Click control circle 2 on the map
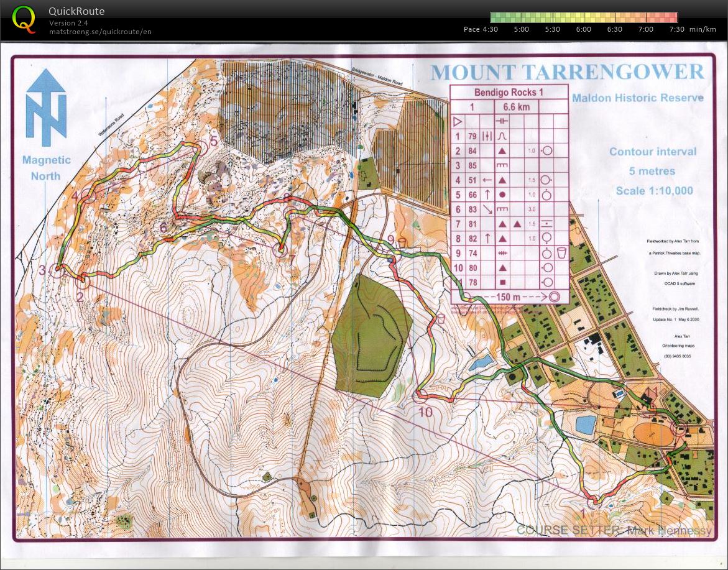 83,282
